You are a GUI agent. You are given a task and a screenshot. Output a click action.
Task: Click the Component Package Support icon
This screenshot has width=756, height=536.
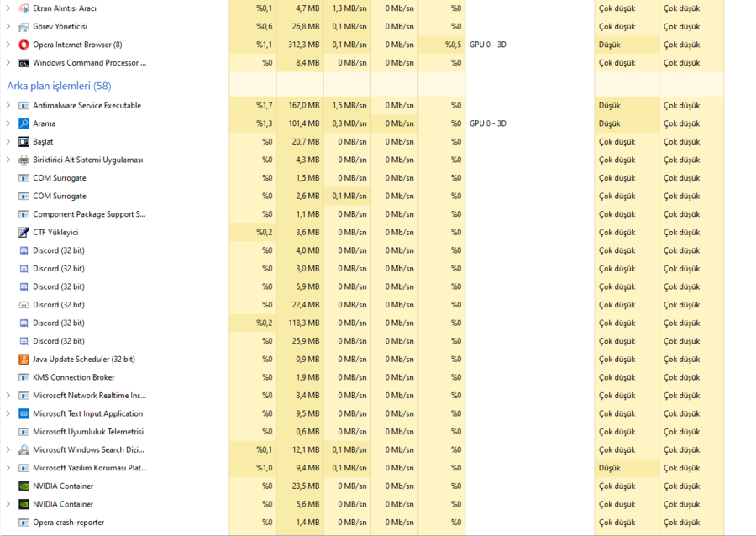(24, 214)
